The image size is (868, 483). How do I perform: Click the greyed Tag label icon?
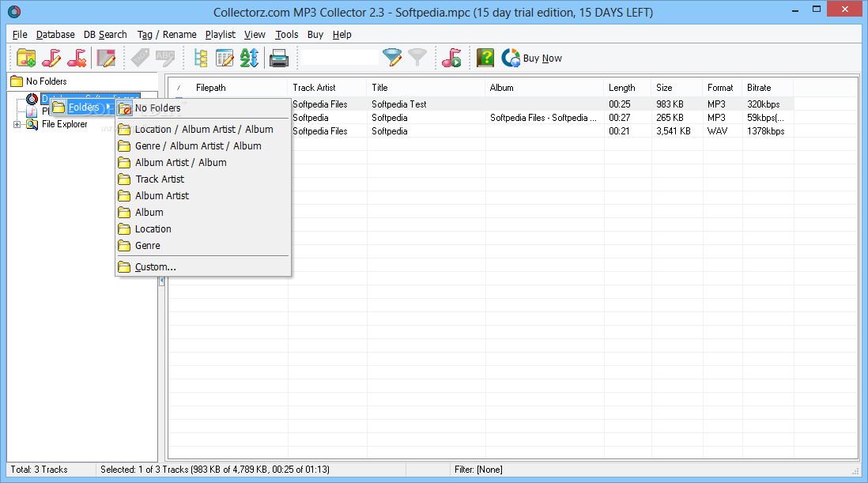coord(140,58)
